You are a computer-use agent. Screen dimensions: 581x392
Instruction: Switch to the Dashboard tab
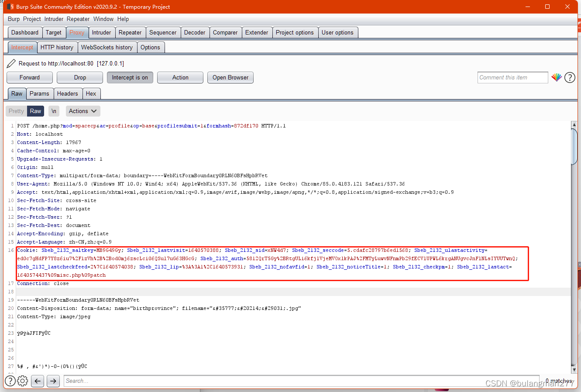click(25, 32)
